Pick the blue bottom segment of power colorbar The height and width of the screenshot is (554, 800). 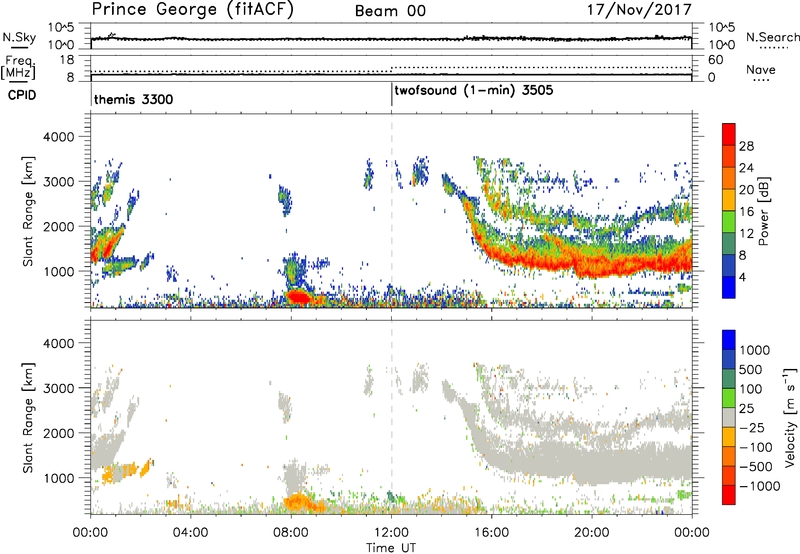click(x=729, y=287)
